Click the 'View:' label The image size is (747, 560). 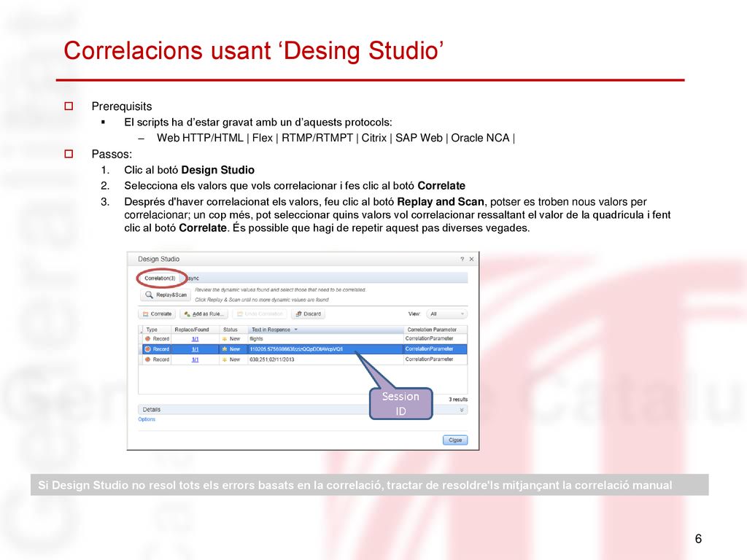point(414,314)
